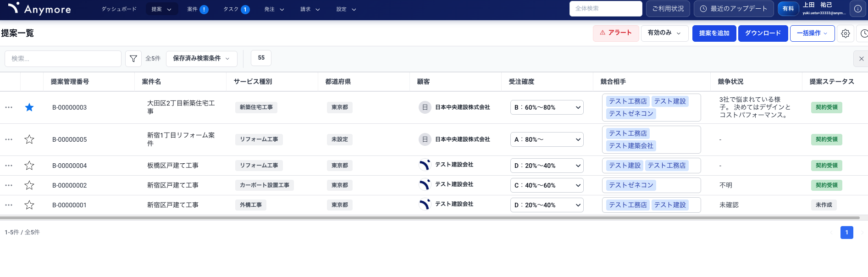The height and width of the screenshot is (277, 868).
Task: Click the アラート button
Action: [616, 33]
